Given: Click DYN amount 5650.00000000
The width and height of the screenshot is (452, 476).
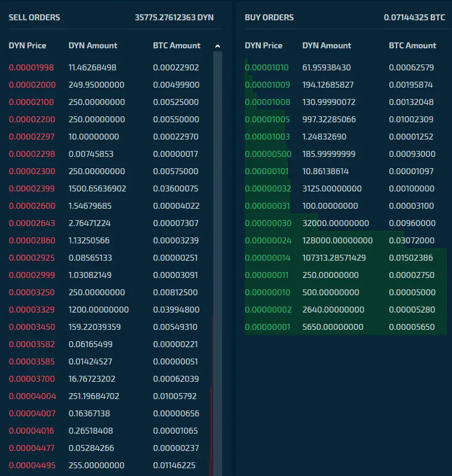Looking at the screenshot, I should (333, 327).
